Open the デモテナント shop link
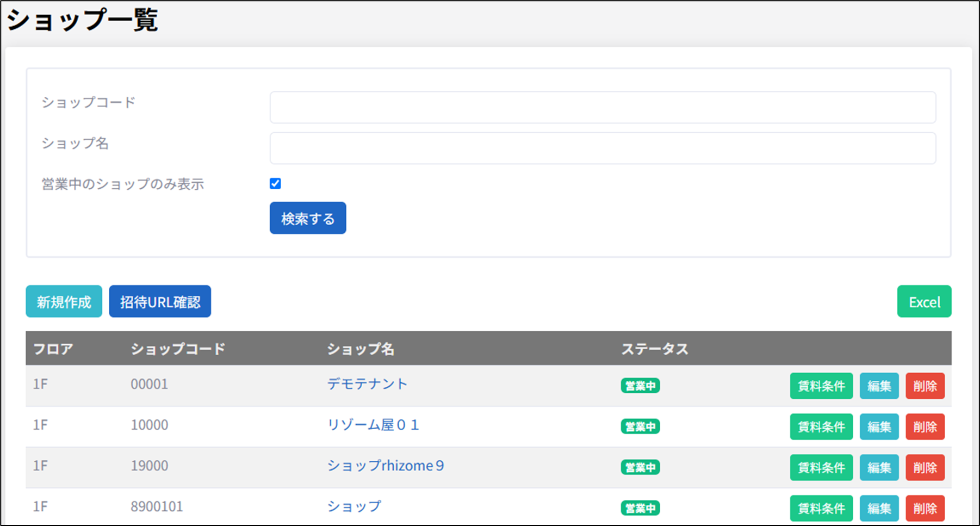Screen dimensions: 980x526 click(367, 384)
